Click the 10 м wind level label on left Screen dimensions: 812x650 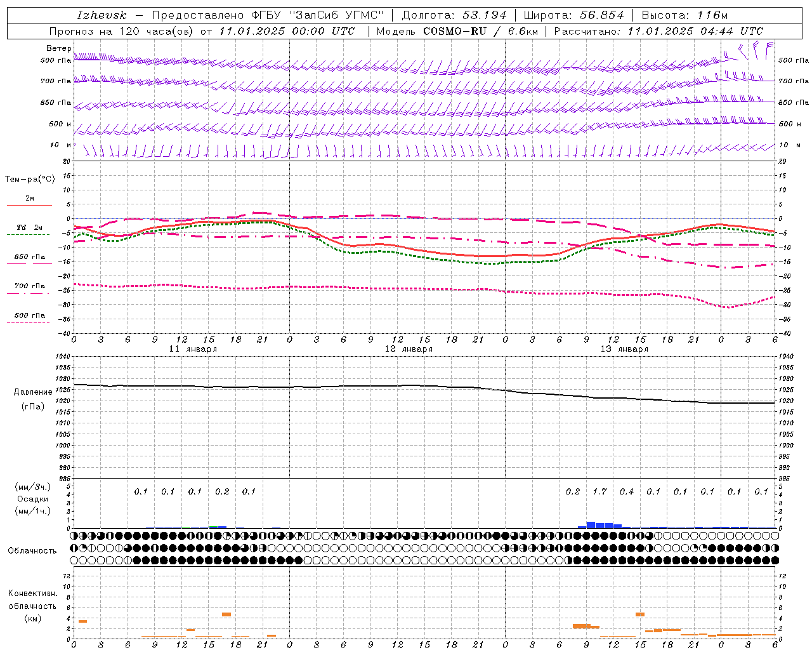[x=60, y=145]
